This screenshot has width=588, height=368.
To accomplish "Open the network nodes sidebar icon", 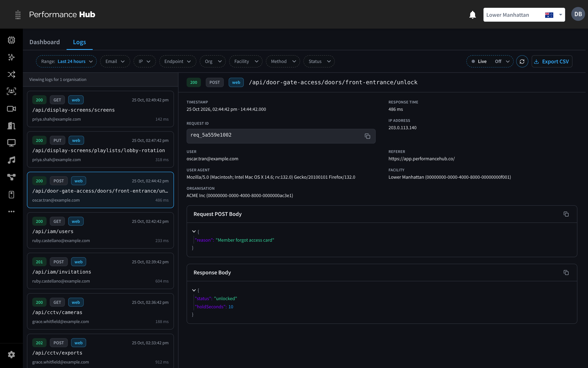I will coord(11,177).
